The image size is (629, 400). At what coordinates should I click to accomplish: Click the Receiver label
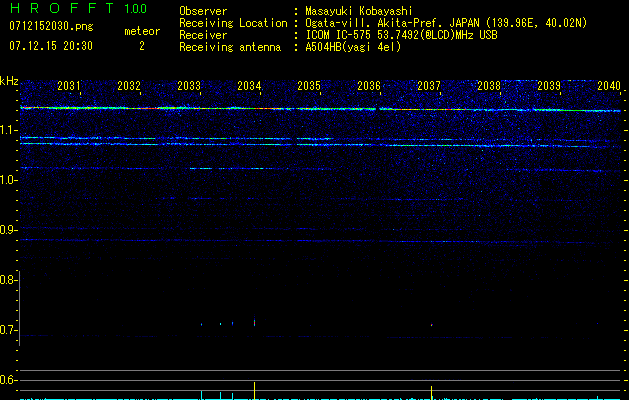coord(203,35)
